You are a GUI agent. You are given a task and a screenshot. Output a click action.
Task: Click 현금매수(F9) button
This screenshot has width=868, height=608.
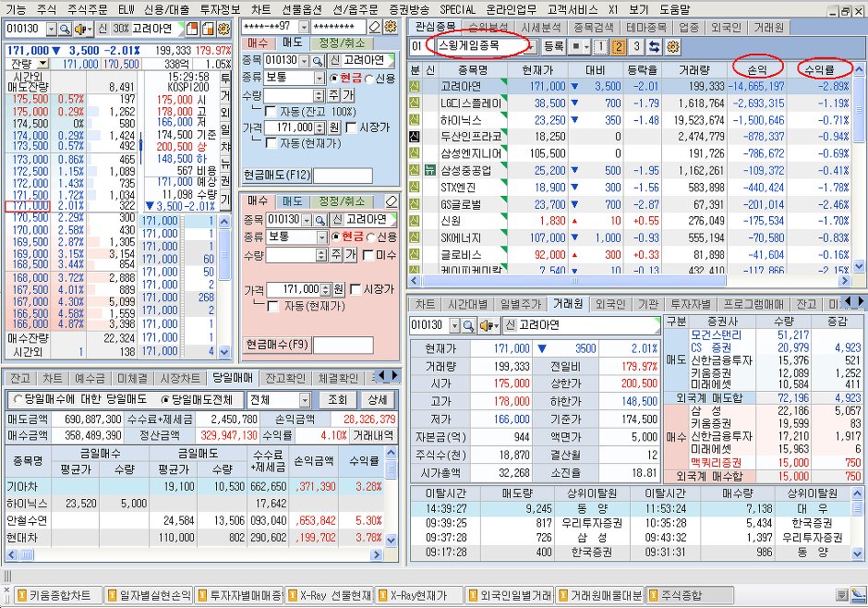coord(277,345)
